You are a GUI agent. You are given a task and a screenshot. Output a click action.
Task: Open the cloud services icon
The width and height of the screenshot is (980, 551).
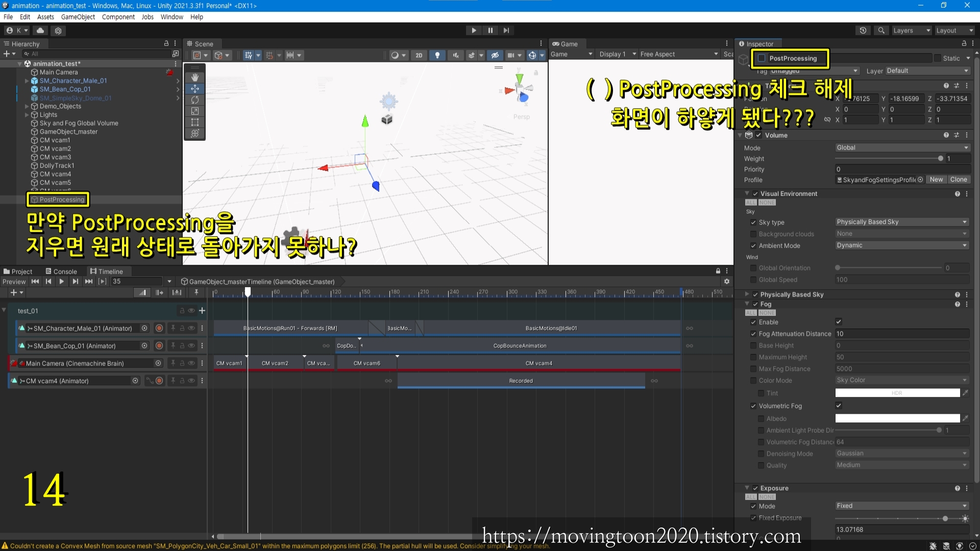pyautogui.click(x=40, y=31)
